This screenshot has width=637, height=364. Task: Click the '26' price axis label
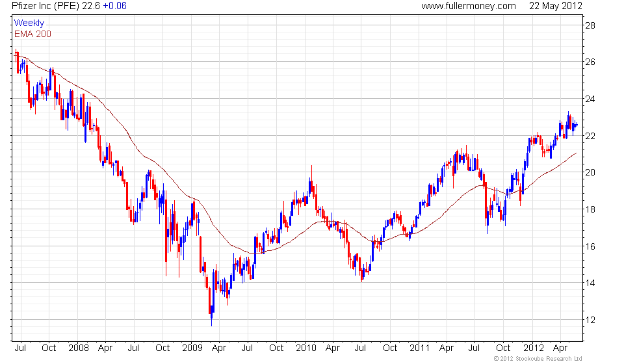pyautogui.click(x=590, y=62)
